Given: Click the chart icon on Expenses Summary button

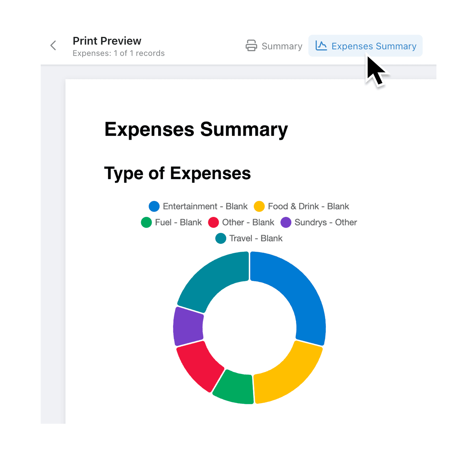Looking at the screenshot, I should pos(321,46).
